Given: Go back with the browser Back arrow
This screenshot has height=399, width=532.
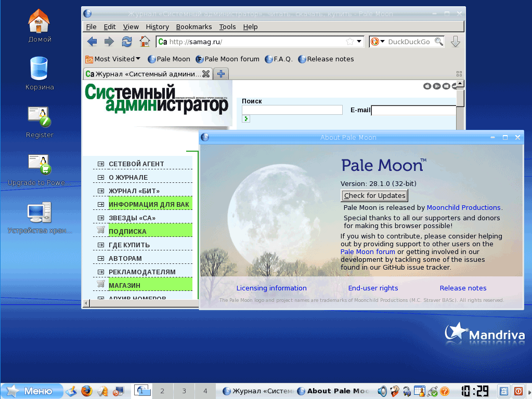Looking at the screenshot, I should click(x=92, y=42).
